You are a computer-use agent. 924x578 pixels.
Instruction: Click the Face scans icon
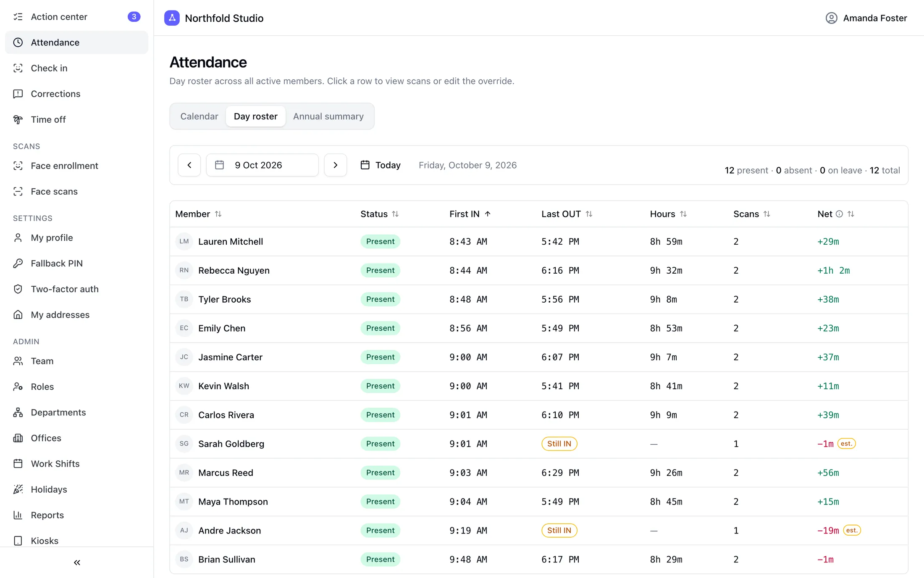[18, 191]
